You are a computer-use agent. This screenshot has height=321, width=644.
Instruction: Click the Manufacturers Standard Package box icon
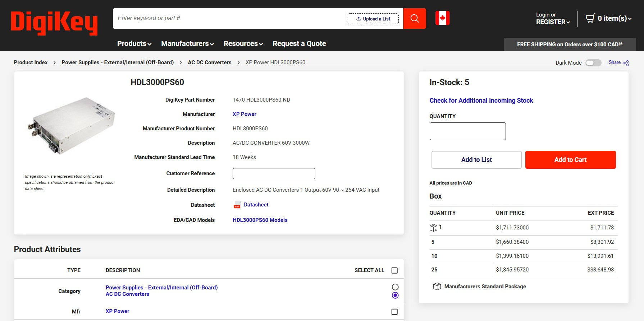point(437,287)
